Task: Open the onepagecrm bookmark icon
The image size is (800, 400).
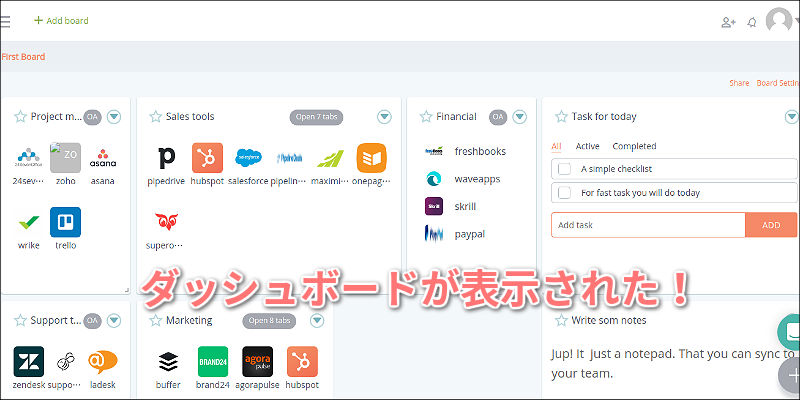Action: [371, 158]
